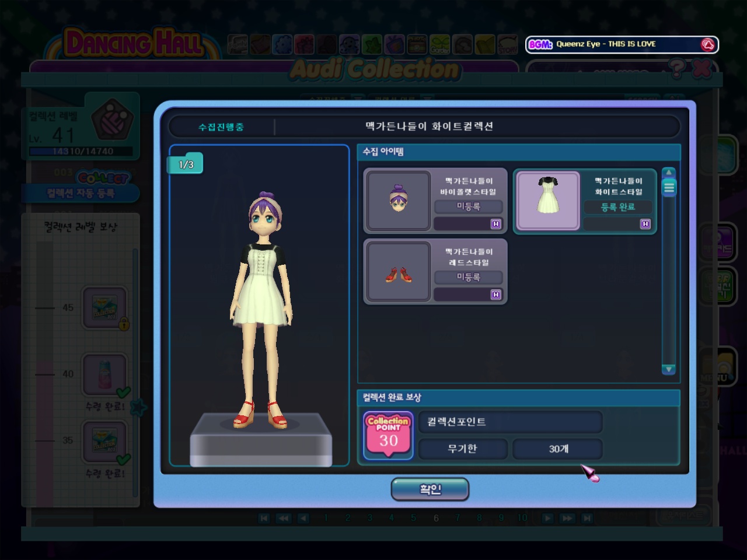The image size is (747, 560).
Task: Confirm the dialog with the 확인 button
Action: [430, 489]
